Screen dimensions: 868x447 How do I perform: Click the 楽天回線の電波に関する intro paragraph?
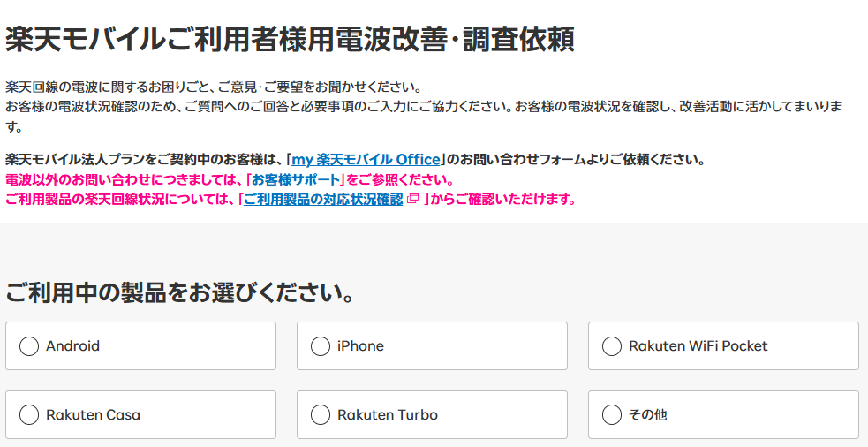coord(424,108)
